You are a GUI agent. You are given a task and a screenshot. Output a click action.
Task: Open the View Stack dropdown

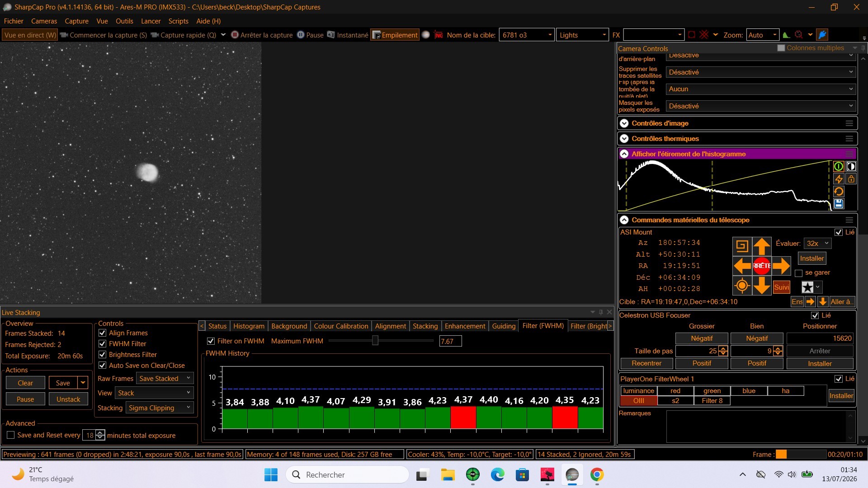click(154, 393)
